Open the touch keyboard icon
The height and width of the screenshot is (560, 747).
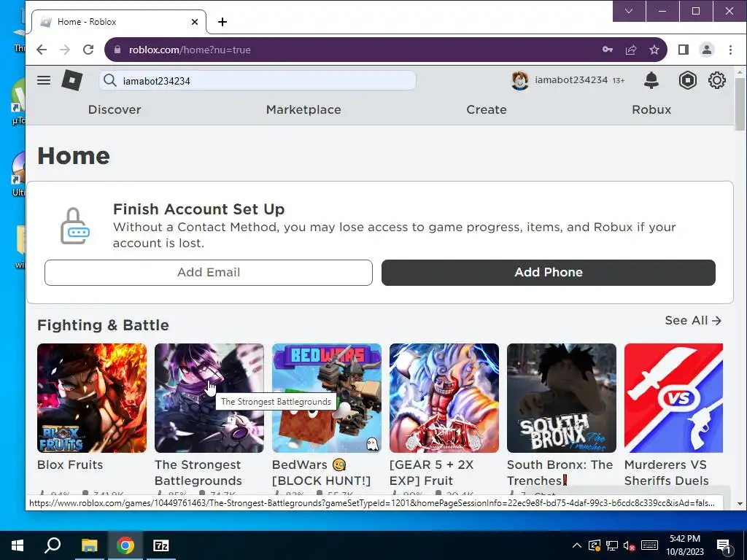[x=649, y=545]
